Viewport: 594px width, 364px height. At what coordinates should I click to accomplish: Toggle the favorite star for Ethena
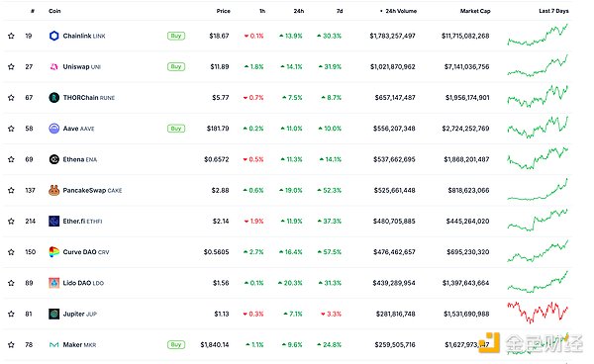(11, 159)
